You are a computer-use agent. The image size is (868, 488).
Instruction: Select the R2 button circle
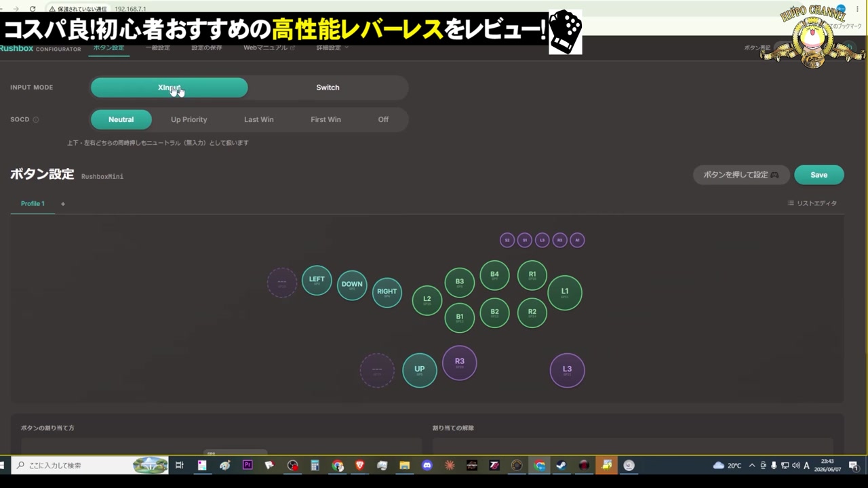pyautogui.click(x=532, y=313)
